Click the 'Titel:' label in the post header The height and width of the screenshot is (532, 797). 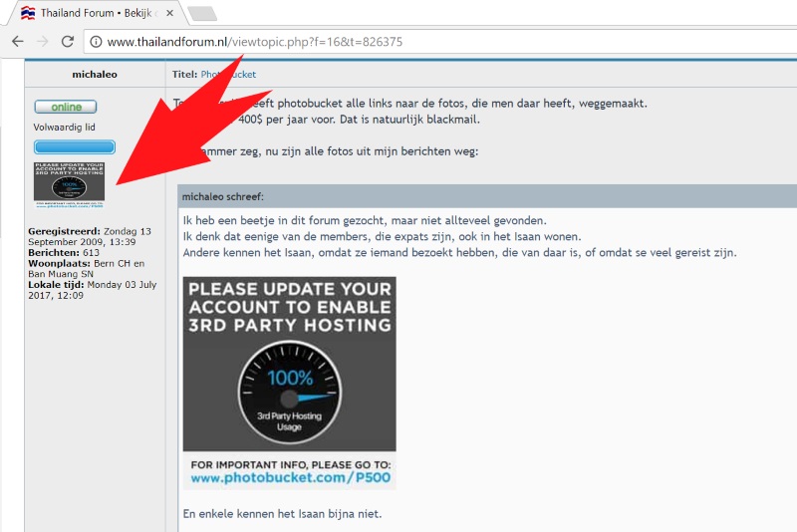pyautogui.click(x=184, y=74)
